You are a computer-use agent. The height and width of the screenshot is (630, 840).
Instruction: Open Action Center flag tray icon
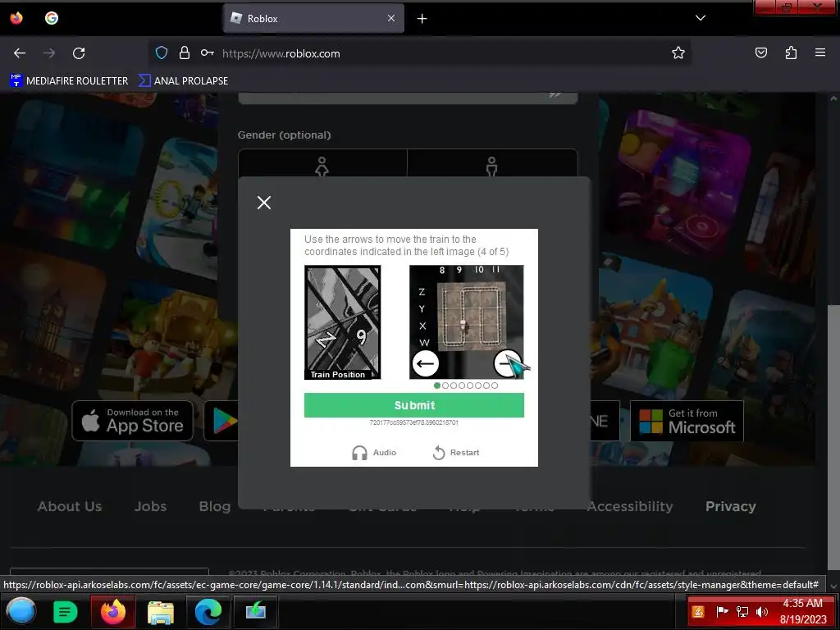[722, 612]
